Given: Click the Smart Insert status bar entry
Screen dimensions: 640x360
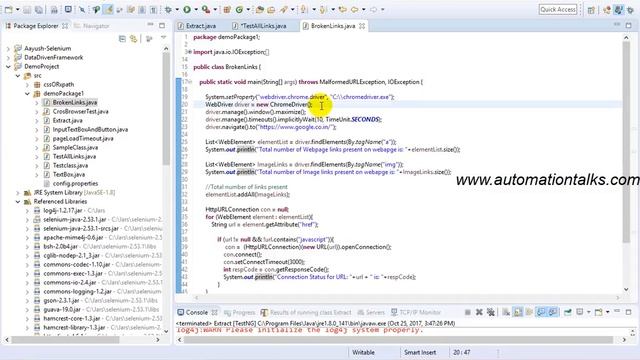Looking at the screenshot, I should click(x=420, y=352).
